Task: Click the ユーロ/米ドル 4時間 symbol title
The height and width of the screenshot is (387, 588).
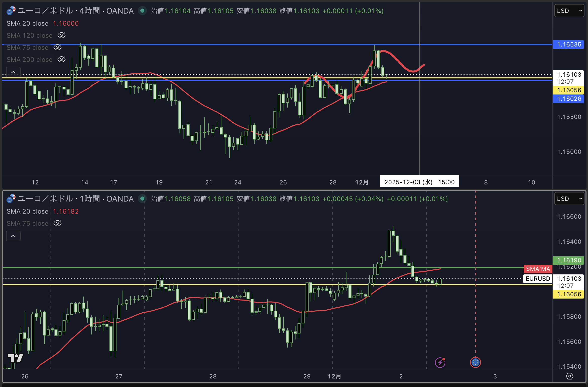Action: [x=75, y=11]
